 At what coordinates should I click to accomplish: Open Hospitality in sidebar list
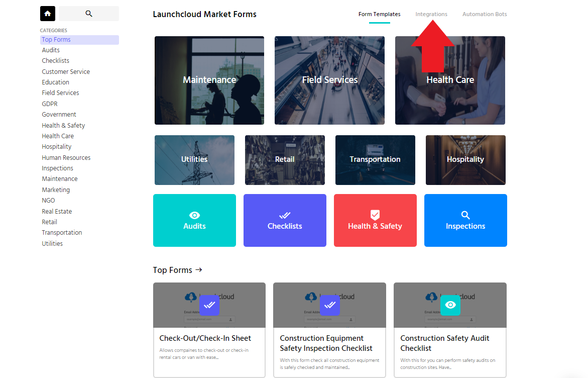point(57,147)
